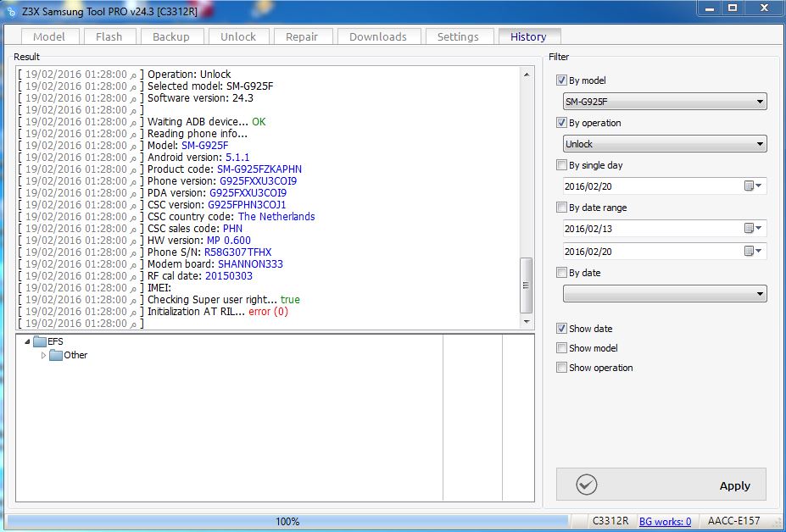Click the AACC-E157 status bar entry
Screen dimensions: 786x532
coord(733,522)
